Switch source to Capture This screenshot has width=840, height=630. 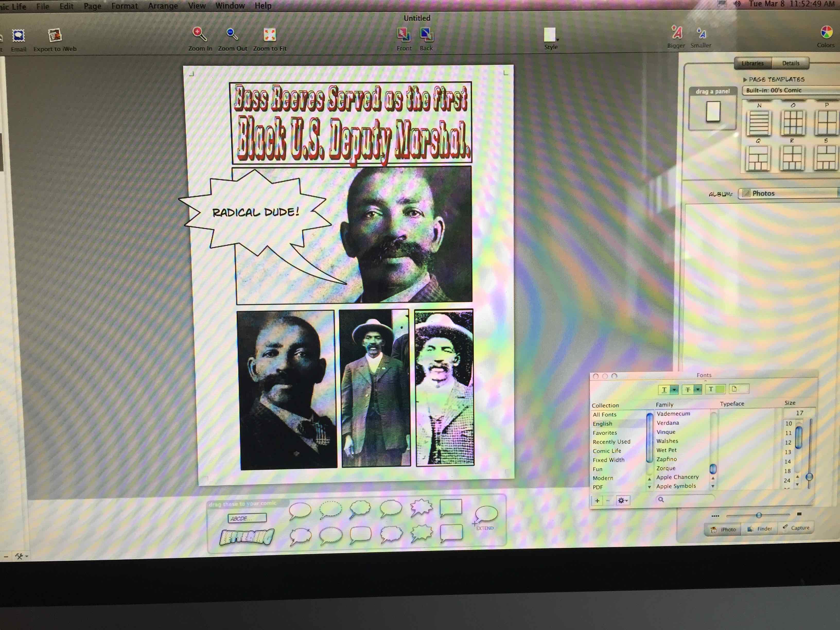tap(796, 528)
